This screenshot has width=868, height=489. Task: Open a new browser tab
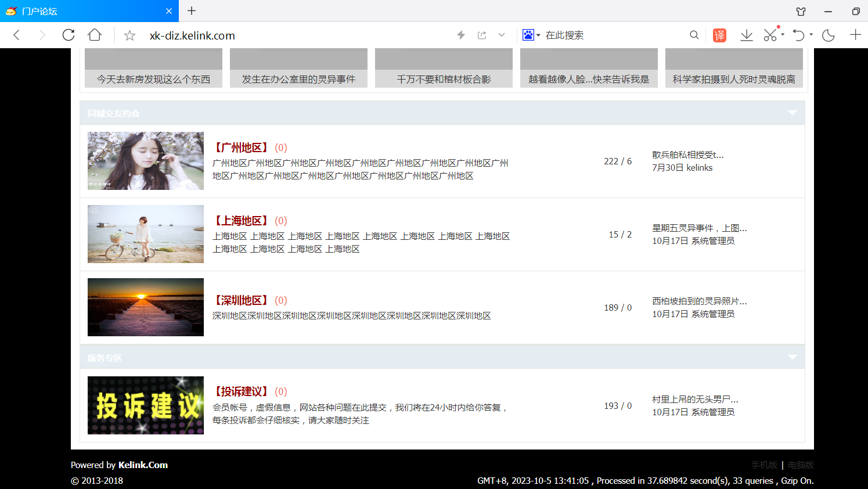point(192,11)
